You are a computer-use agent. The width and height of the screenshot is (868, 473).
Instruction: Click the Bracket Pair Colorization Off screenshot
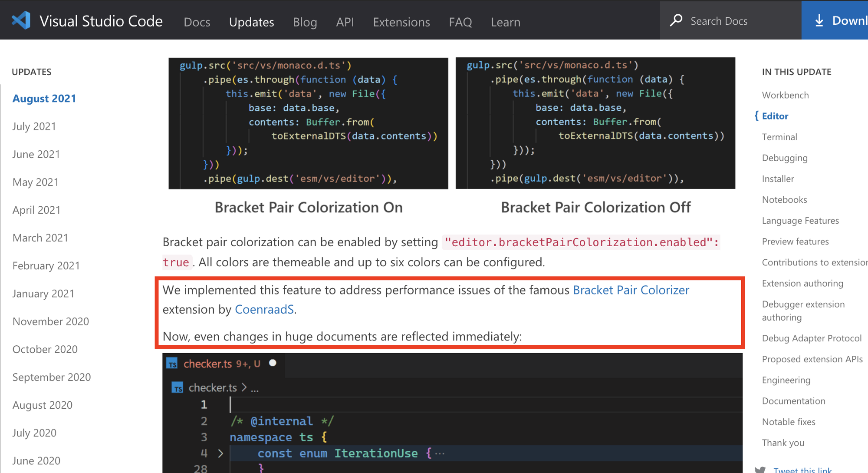(x=595, y=123)
